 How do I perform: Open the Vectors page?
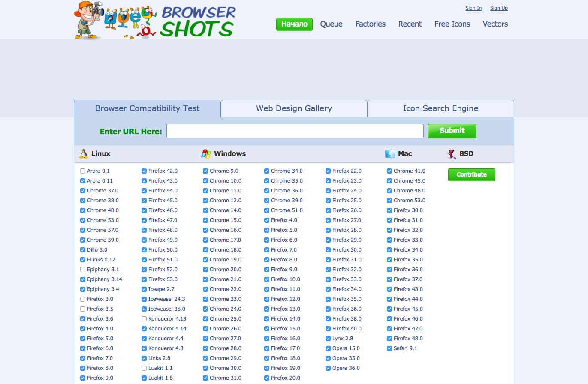point(495,24)
